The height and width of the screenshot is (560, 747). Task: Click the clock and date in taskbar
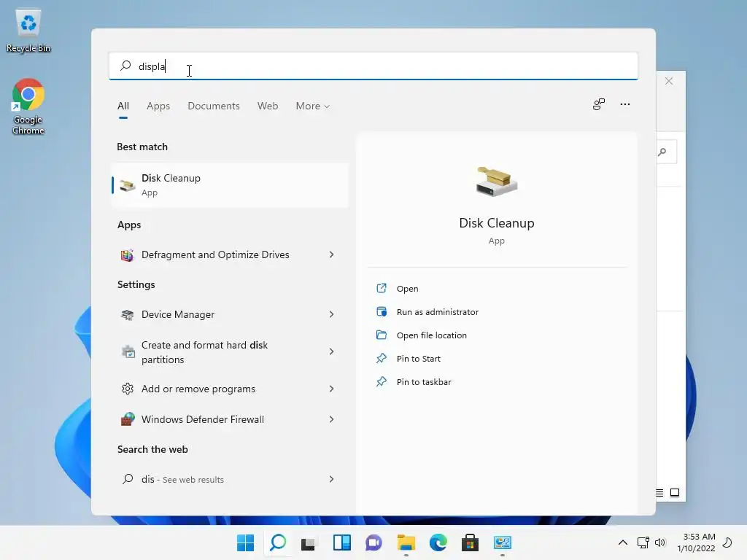tap(697, 542)
